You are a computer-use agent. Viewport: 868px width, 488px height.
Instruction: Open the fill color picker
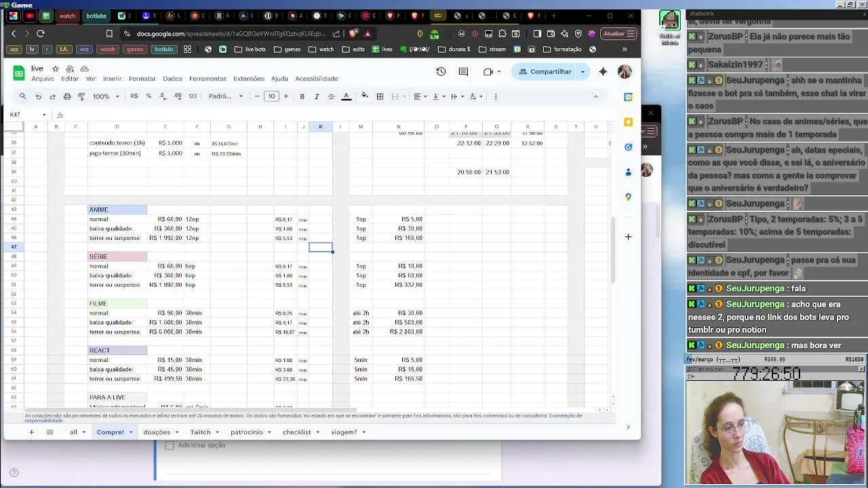point(365,96)
